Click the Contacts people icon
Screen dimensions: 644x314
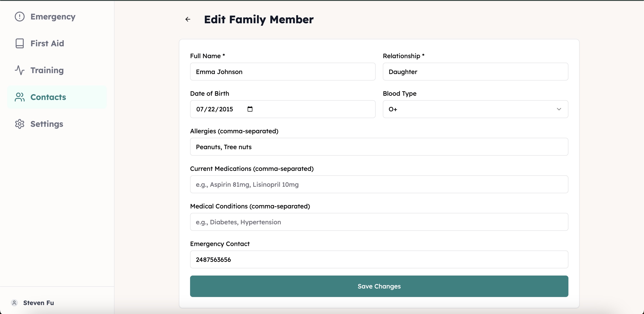coord(19,97)
